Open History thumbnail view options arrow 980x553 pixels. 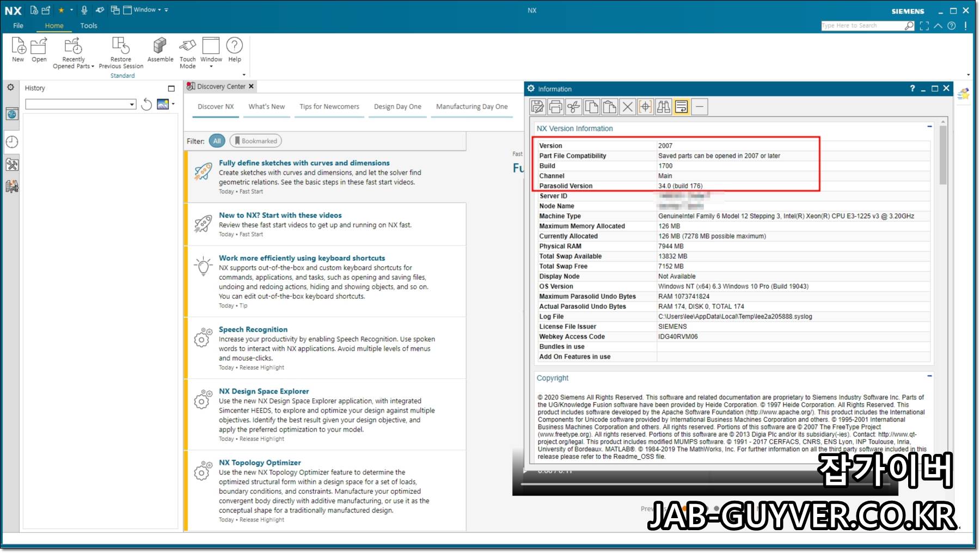coord(173,103)
